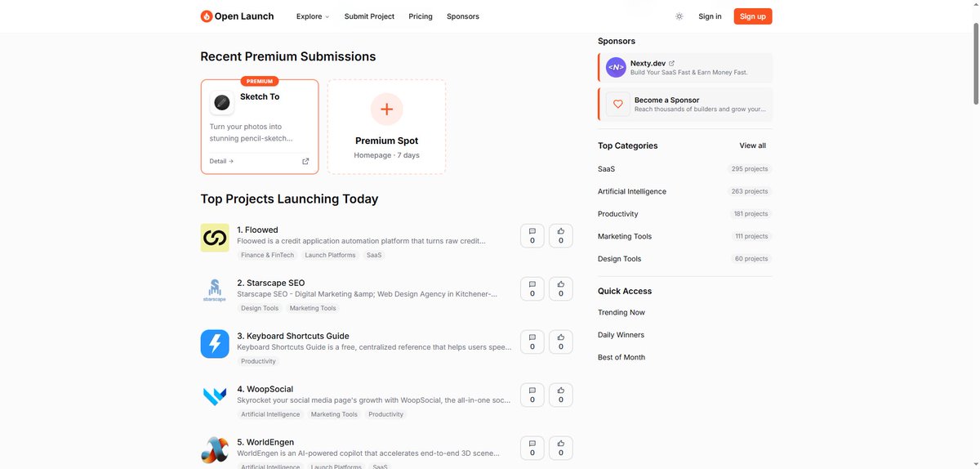This screenshot has width=980, height=469.
Task: Click Nexty.dev external link icon
Action: pos(671,63)
